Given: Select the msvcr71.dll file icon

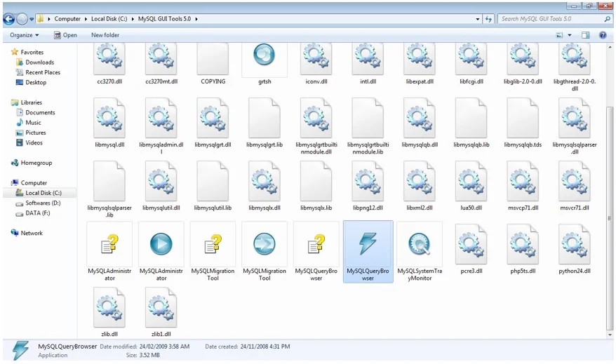Looking at the screenshot, I should 575,181.
